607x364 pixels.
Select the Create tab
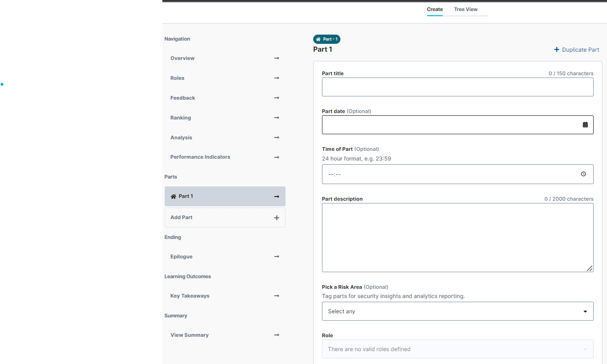pyautogui.click(x=434, y=9)
